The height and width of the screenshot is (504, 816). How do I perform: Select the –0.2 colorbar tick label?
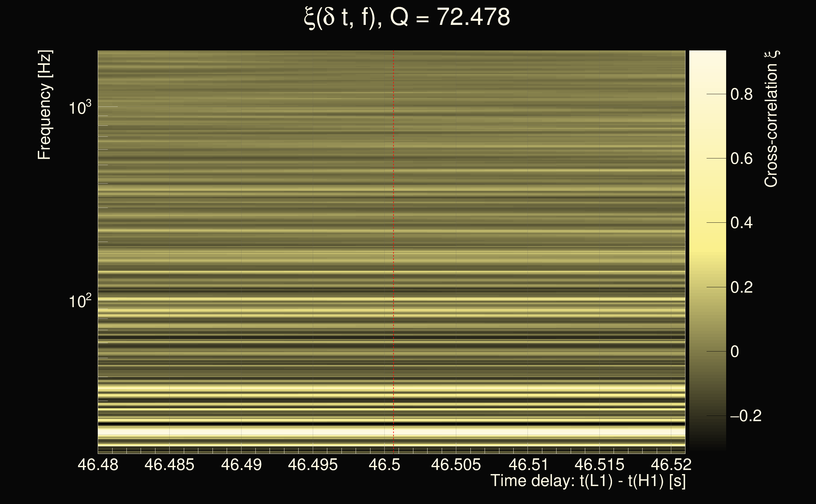[x=746, y=416]
